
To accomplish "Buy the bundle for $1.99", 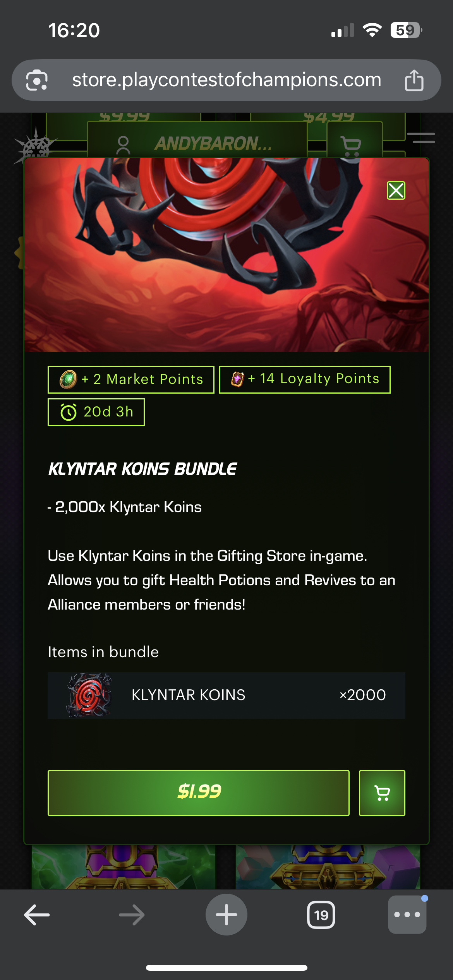I will (198, 793).
